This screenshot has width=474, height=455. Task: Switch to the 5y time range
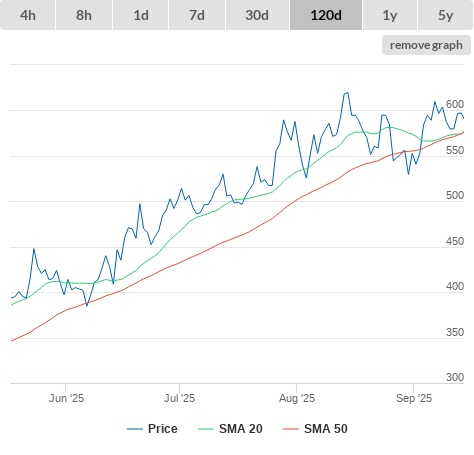pyautogui.click(x=446, y=15)
